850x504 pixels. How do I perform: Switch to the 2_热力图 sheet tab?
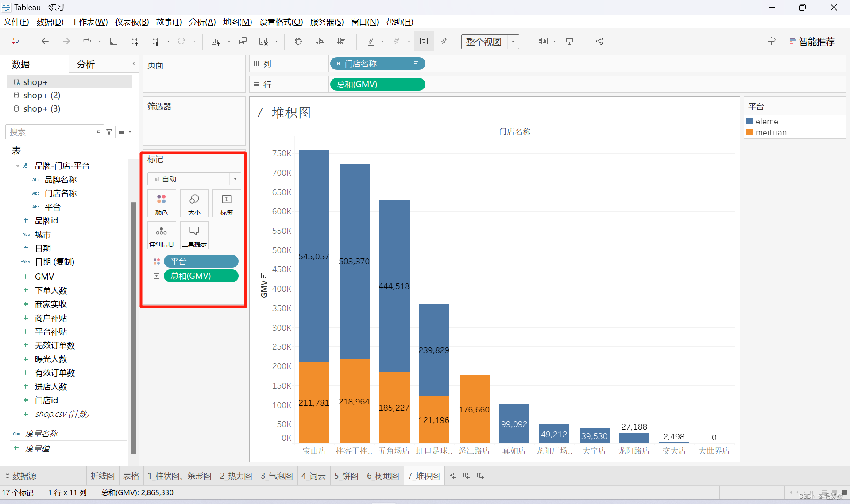tap(236, 476)
